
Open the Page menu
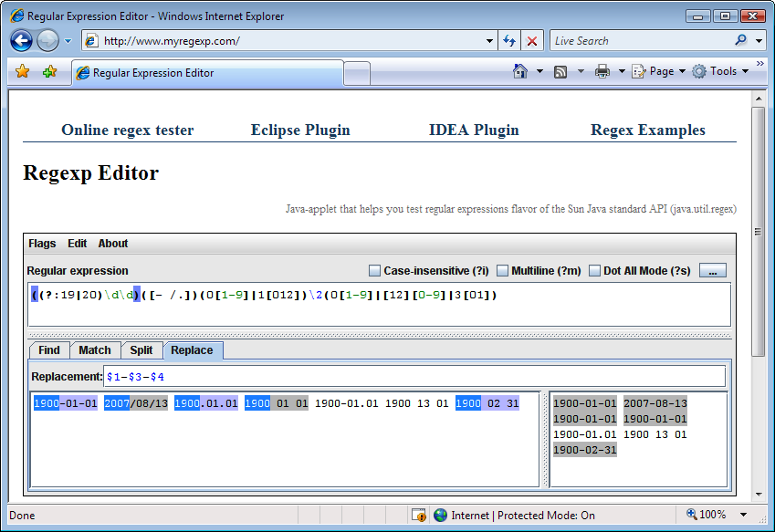point(658,71)
